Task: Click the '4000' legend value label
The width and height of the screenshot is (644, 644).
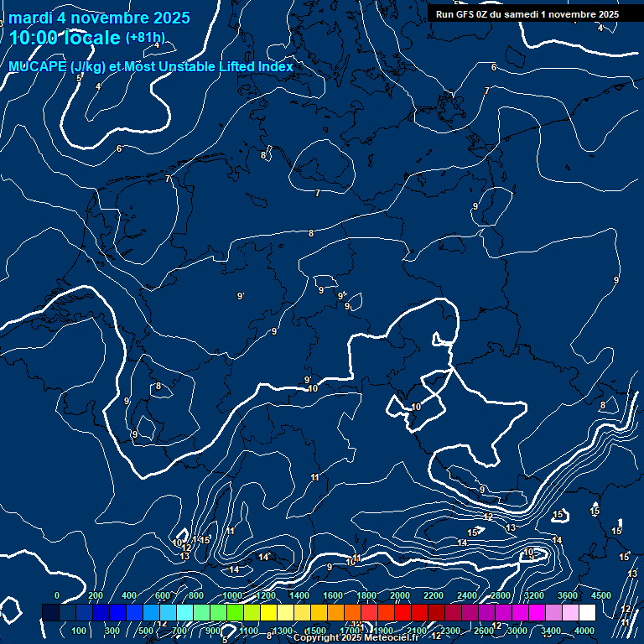Action: [584, 631]
